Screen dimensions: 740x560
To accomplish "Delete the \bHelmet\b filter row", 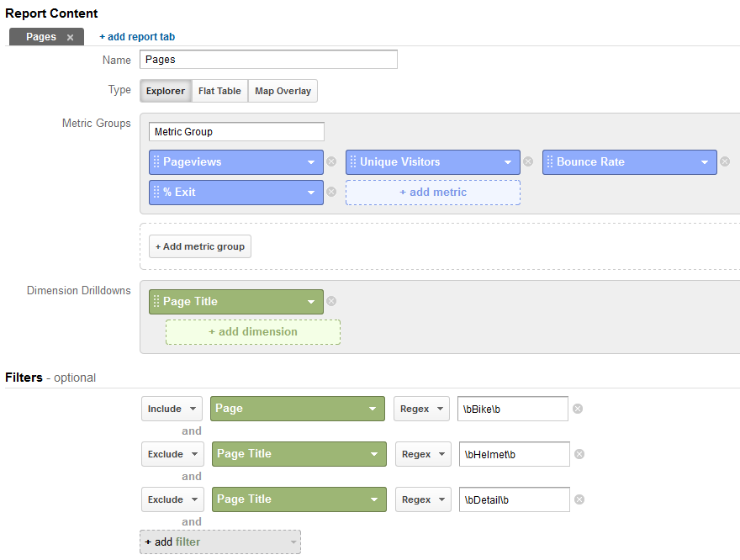I will pyautogui.click(x=579, y=455).
